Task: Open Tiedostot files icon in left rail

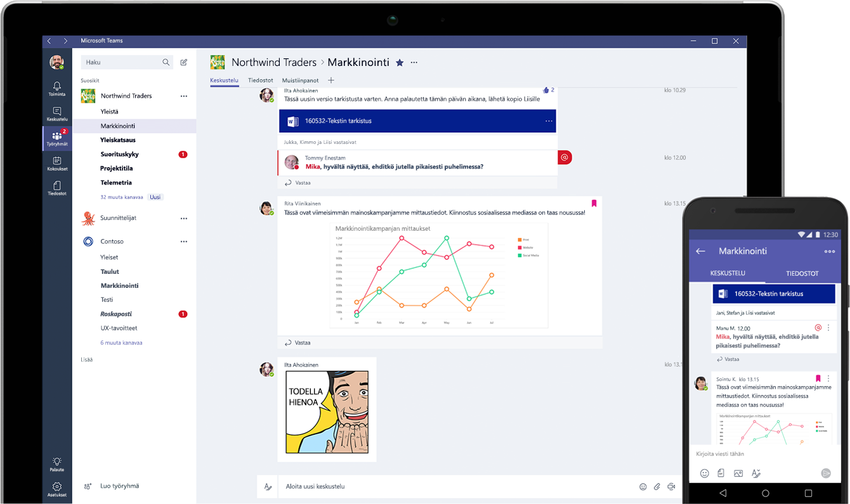Action: 57,187
